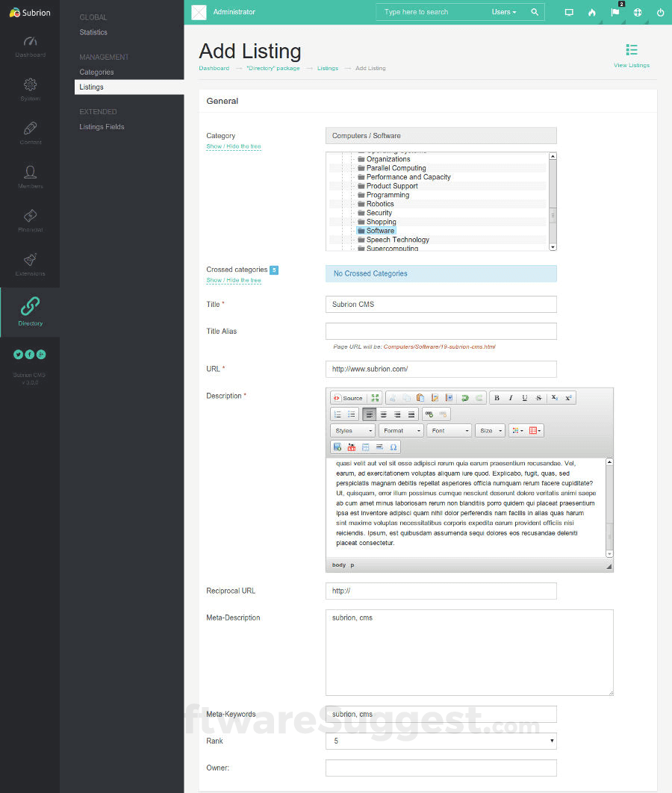The width and height of the screenshot is (672, 793).
Task: Open the Font dropdown in the editor
Action: pyautogui.click(x=449, y=430)
